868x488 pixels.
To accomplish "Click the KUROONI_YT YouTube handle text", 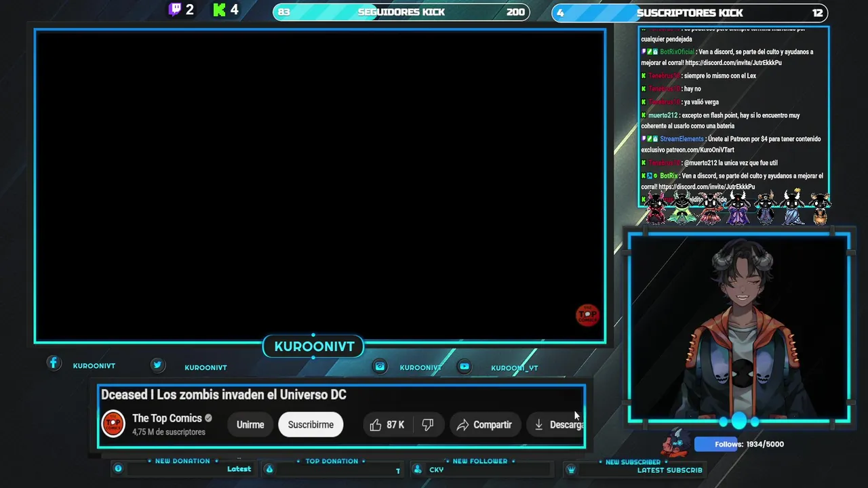I will (514, 368).
